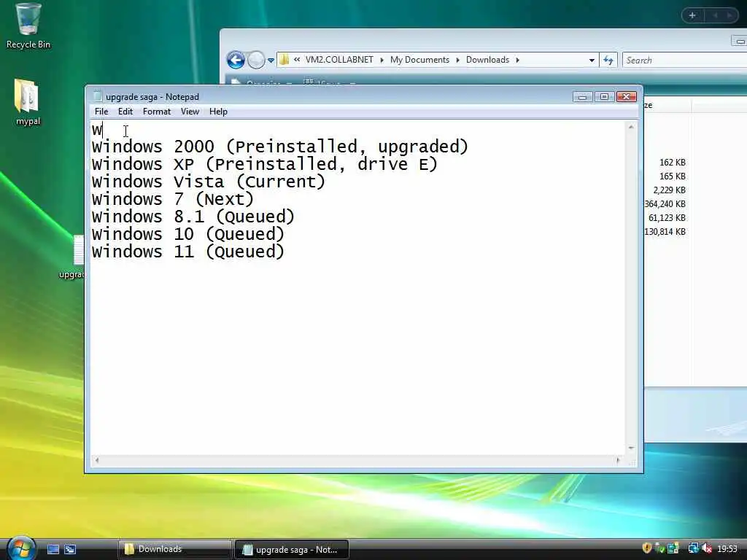Close the upgrade saga Notepad window
Image resolution: width=747 pixels, height=560 pixels.
click(x=627, y=97)
